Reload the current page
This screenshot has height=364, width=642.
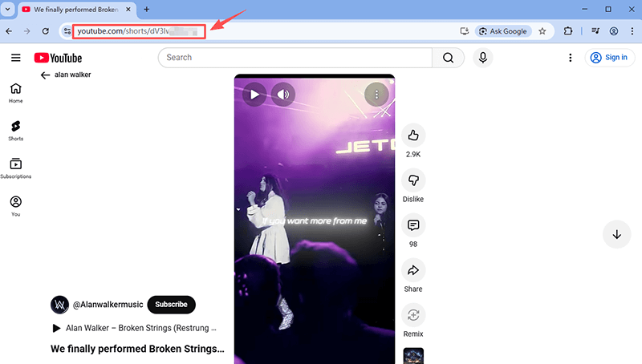coord(46,31)
